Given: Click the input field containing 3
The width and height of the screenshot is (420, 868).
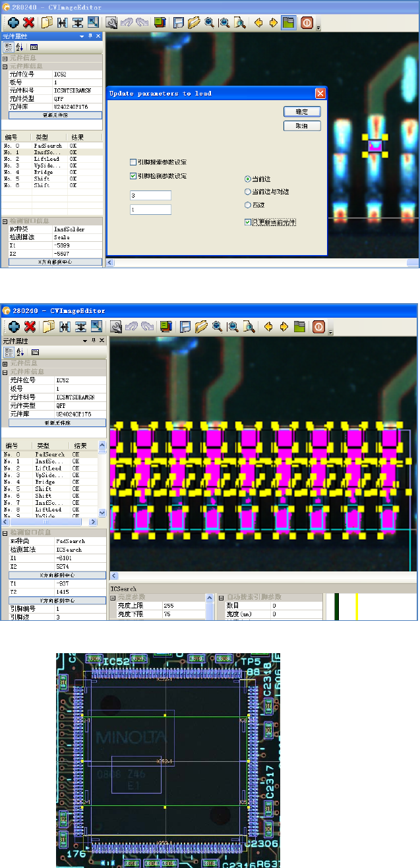Looking at the screenshot, I should pyautogui.click(x=151, y=195).
